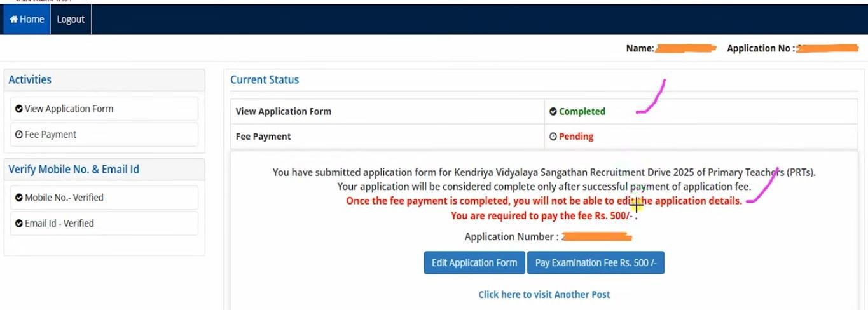868x310 pixels.
Task: Click the clock icon beside Fee Payment
Action: tap(19, 135)
